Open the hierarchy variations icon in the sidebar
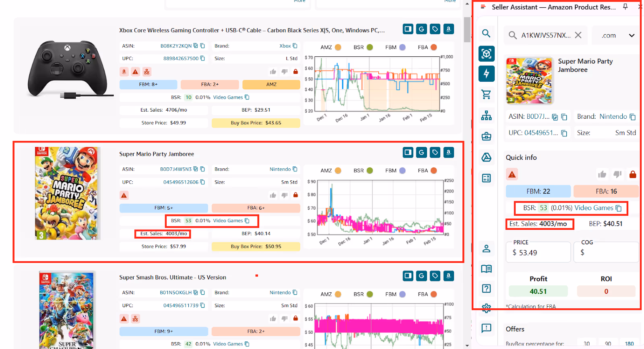Screen dimensions: 644x349 pyautogui.click(x=486, y=116)
